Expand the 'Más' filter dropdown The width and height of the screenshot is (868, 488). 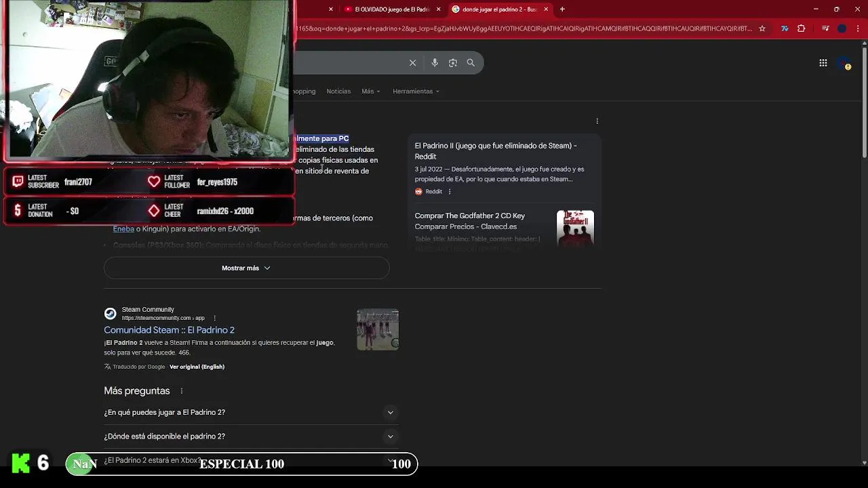(370, 91)
